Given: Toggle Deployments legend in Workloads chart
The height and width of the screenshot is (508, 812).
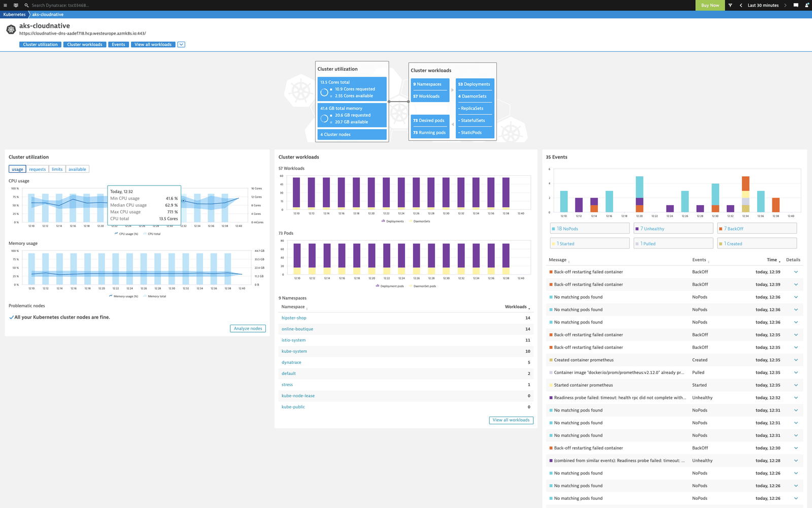Looking at the screenshot, I should 393,221.
